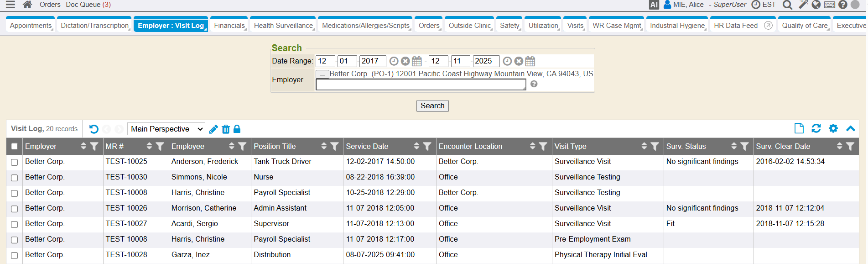Sort by Service Date column arrows
Screen dimensions: 868x264
pyautogui.click(x=416, y=146)
